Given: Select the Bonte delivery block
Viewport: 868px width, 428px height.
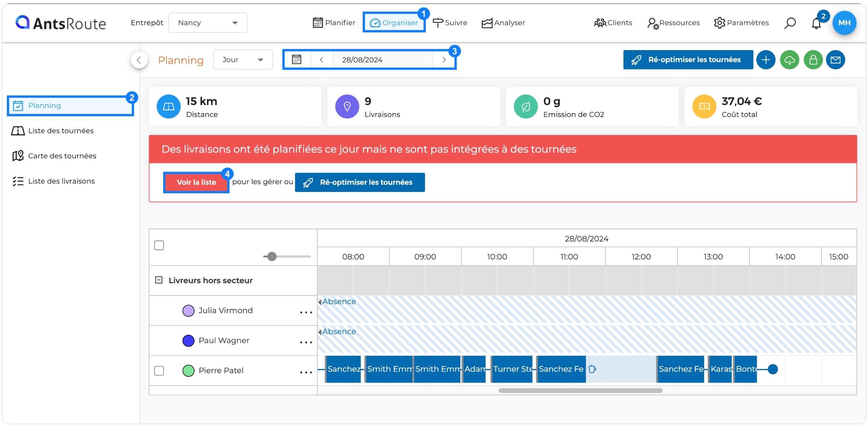Looking at the screenshot, I should point(745,369).
